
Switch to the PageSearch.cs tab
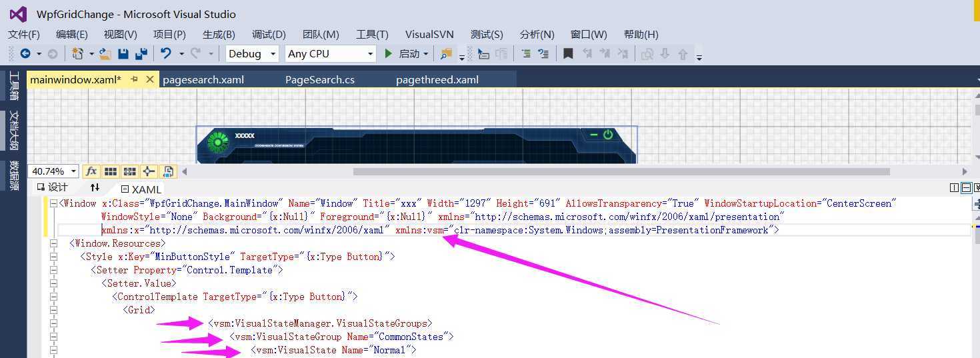click(x=320, y=79)
